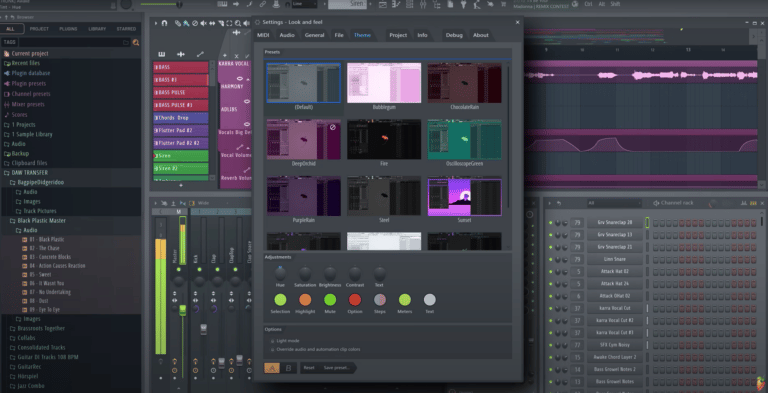768x393 pixels.
Task: Open the Project settings tab
Action: point(398,35)
